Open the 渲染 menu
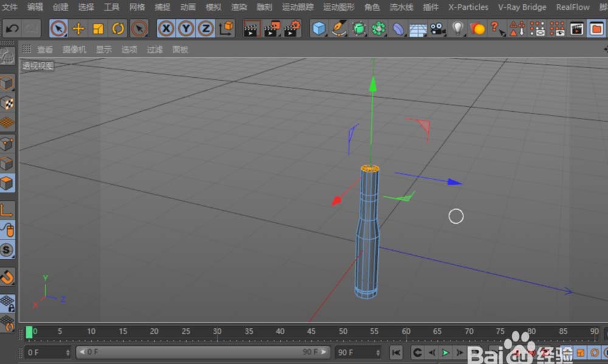 pos(239,7)
